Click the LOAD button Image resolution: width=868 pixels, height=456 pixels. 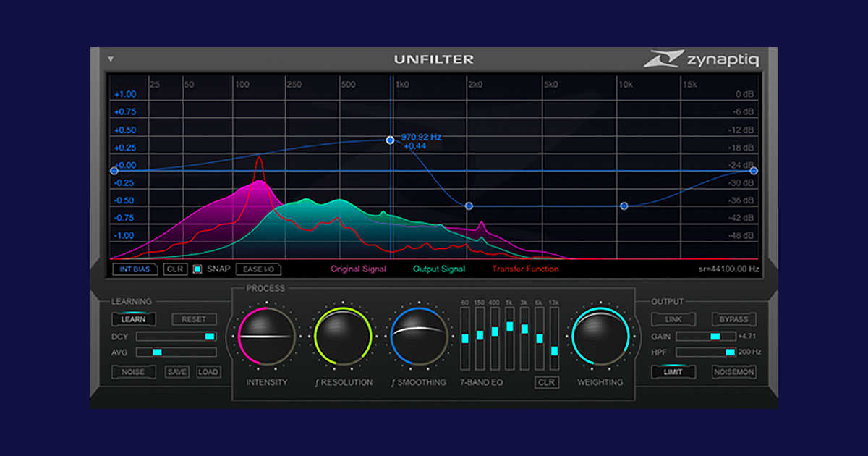208,372
